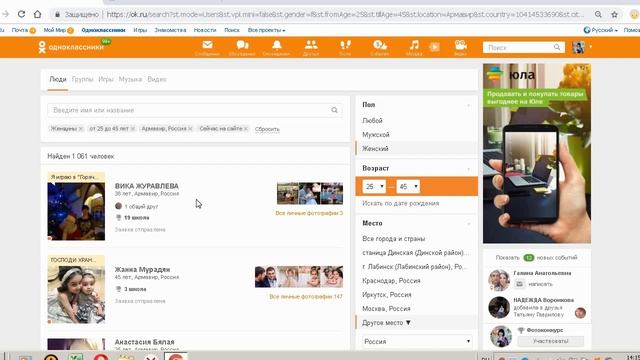Open Жанна Мурадян profile name
Image resolution: width=640 pixels, height=360 pixels.
[x=142, y=269]
